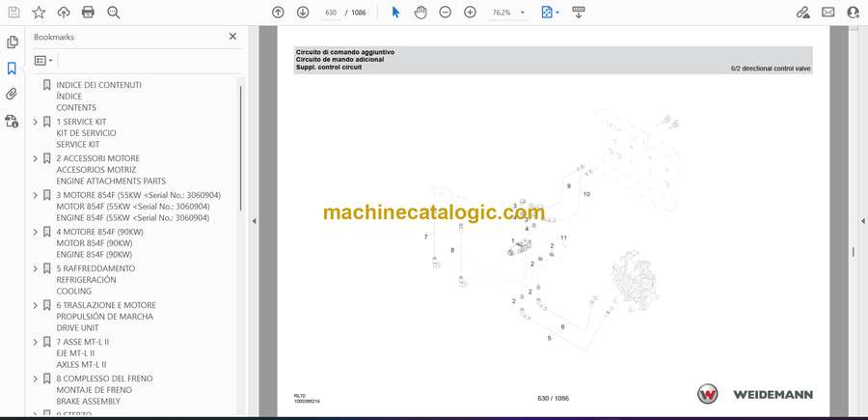Click the bookmarks panel scrollbar

(241, 148)
